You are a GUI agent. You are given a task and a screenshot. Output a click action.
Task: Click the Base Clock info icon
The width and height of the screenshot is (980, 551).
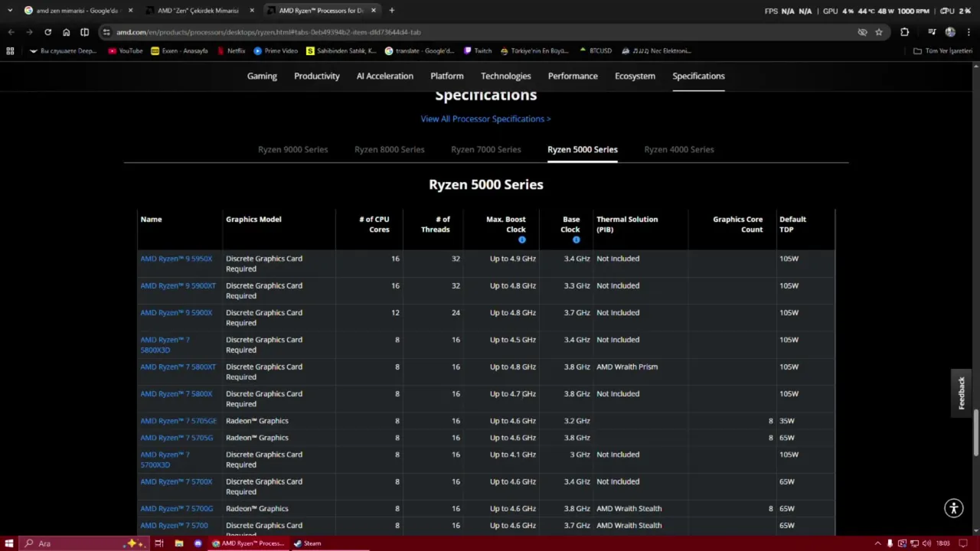[576, 240]
